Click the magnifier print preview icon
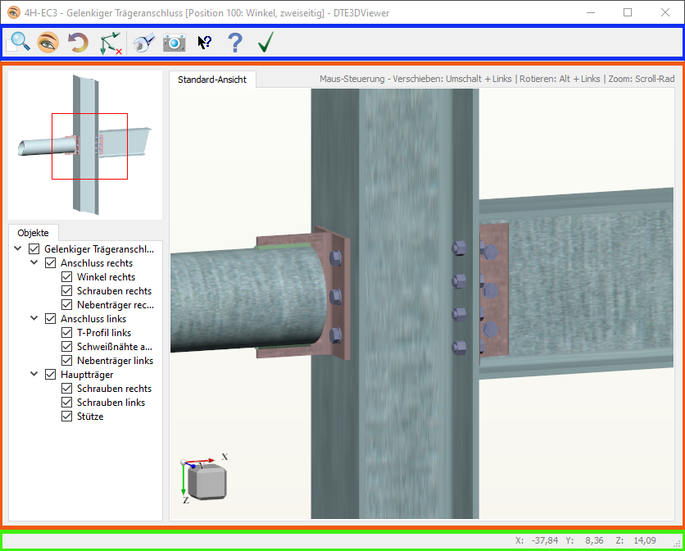Image resolution: width=685 pixels, height=551 pixels. pyautogui.click(x=18, y=42)
